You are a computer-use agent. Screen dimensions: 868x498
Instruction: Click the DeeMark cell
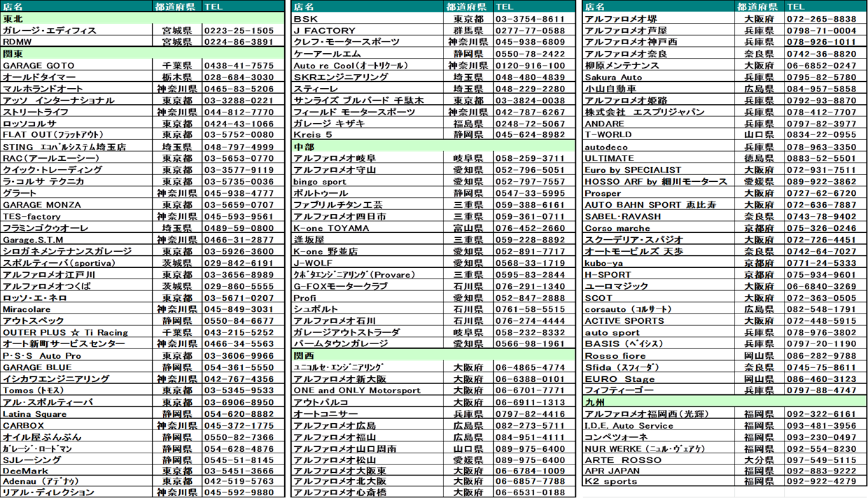coord(76,471)
